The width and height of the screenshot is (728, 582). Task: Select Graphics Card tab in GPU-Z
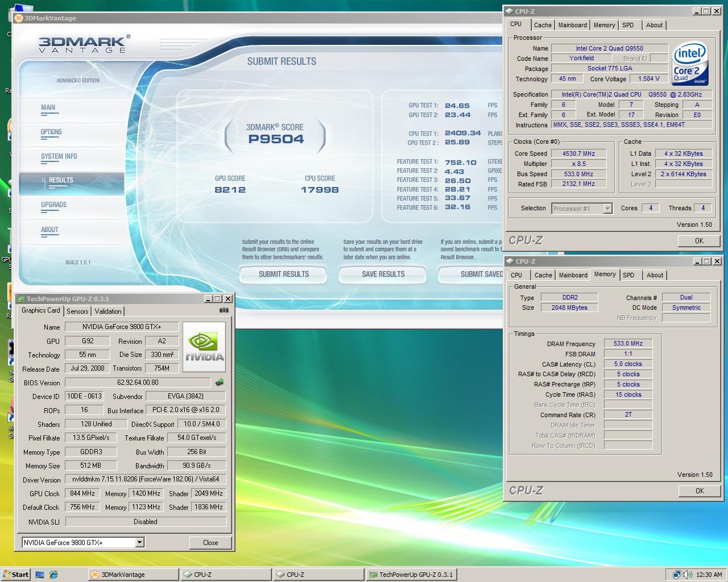tap(40, 310)
